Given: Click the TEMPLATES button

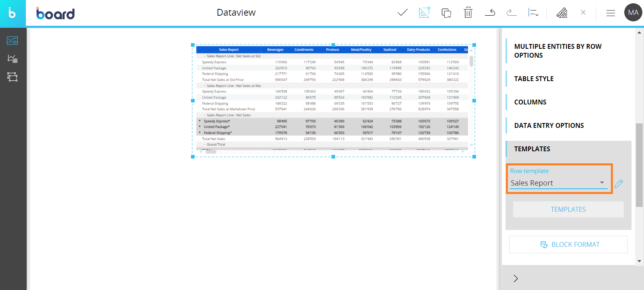Looking at the screenshot, I should pos(568,209).
